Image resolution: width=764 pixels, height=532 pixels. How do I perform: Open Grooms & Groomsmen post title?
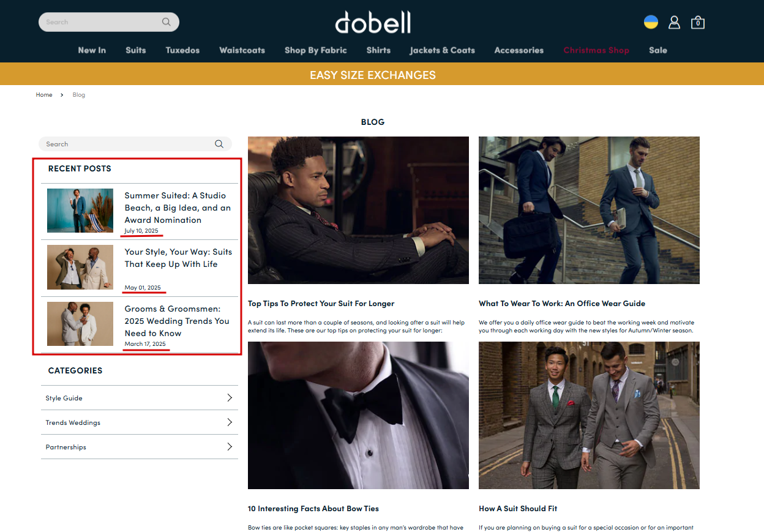coord(177,321)
